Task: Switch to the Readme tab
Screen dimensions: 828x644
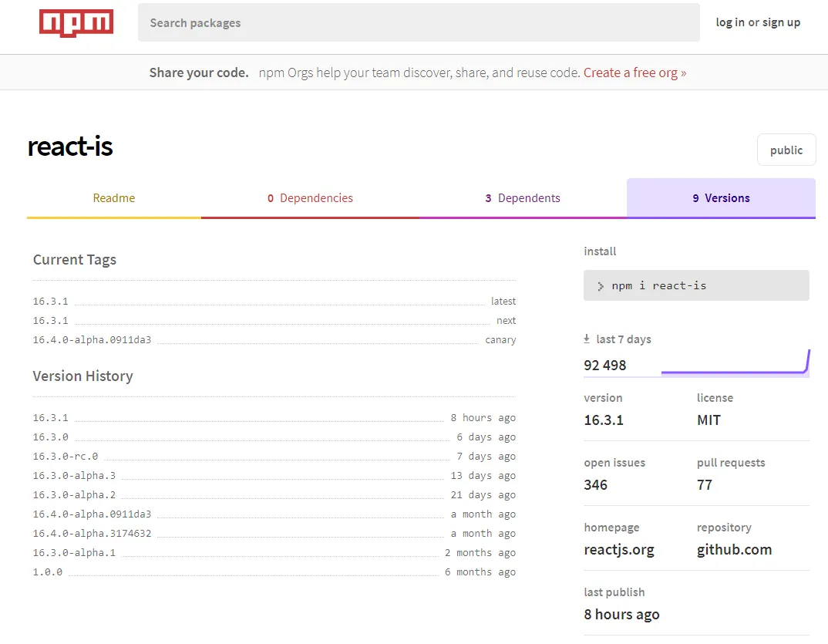Action: coord(114,198)
